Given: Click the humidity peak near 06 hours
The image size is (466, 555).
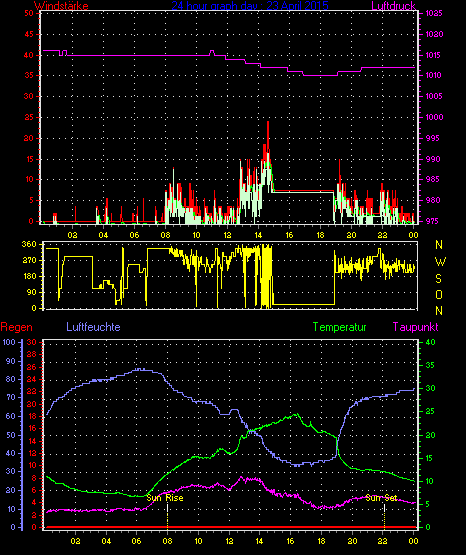Looking at the screenshot, I should (x=140, y=369).
